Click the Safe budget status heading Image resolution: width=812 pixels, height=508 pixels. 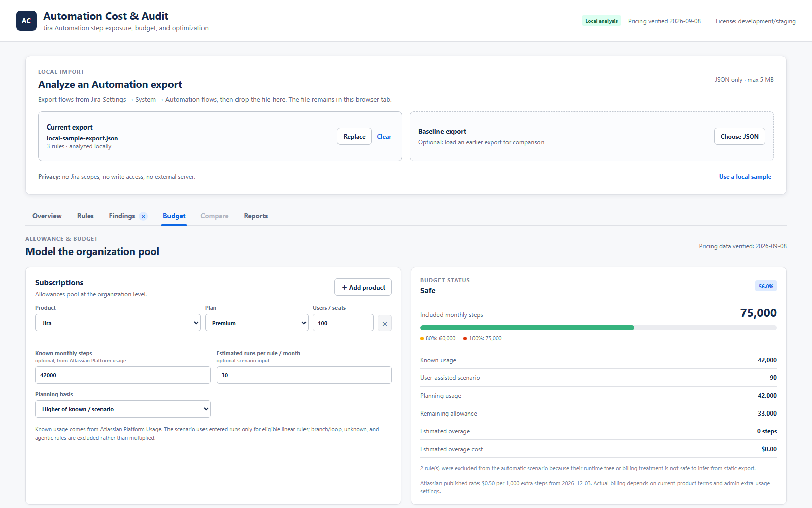[428, 291]
